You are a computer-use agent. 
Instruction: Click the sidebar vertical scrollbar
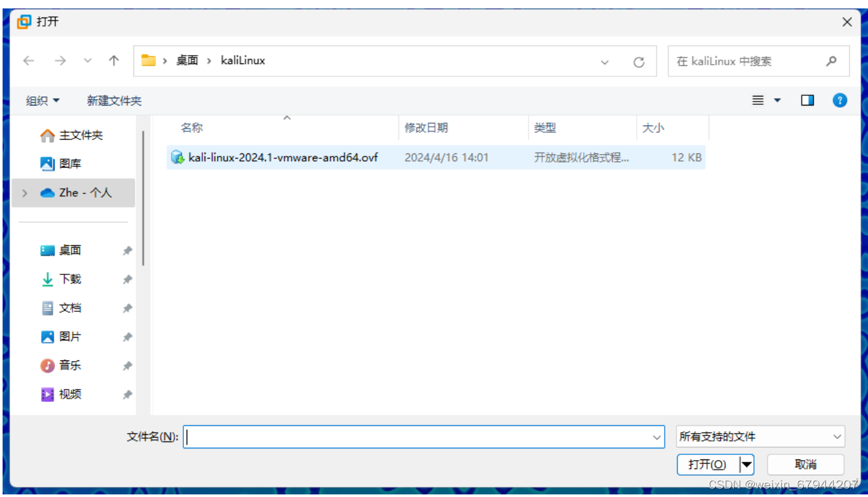[143, 198]
